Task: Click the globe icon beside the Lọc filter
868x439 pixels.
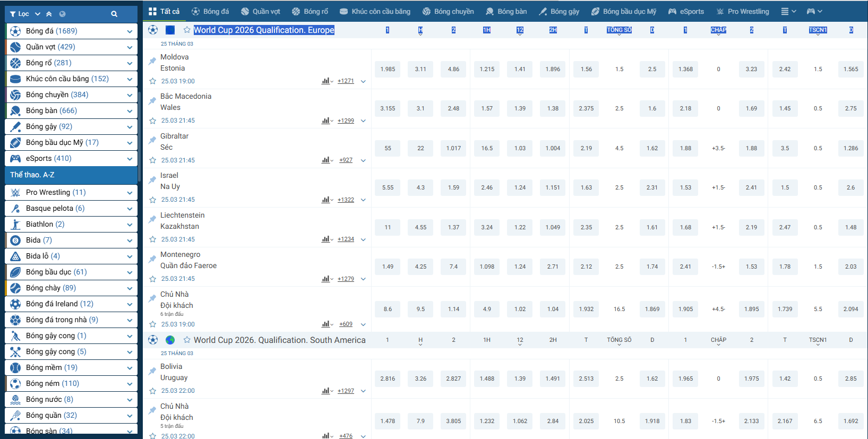Action: (62, 14)
